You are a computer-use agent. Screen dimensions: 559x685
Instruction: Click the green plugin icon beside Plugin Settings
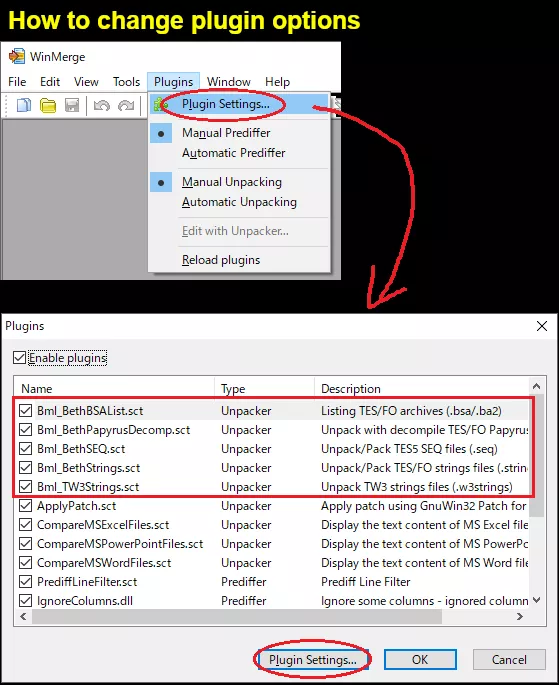coord(160,104)
